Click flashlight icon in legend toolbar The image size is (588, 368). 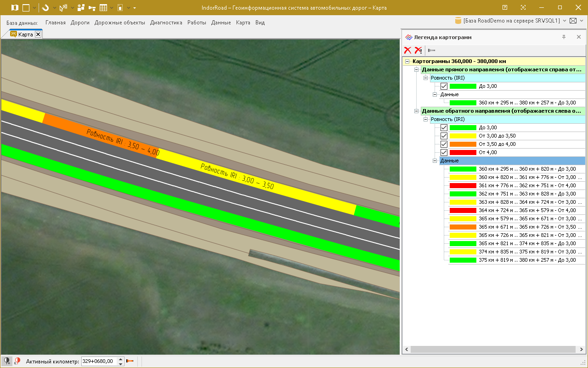tap(431, 50)
